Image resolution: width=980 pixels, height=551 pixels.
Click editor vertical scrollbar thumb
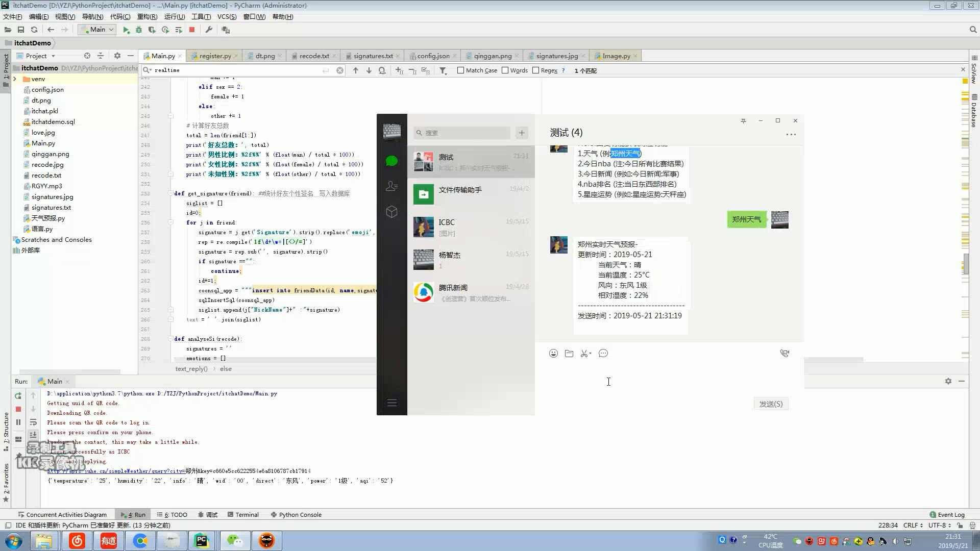[966, 264]
